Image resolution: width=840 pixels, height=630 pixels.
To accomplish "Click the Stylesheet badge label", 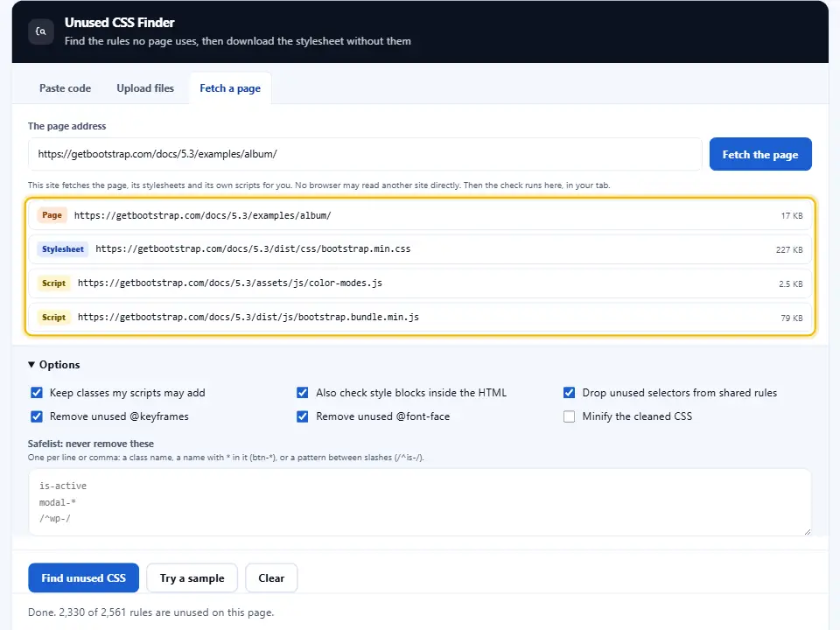I will (x=63, y=249).
